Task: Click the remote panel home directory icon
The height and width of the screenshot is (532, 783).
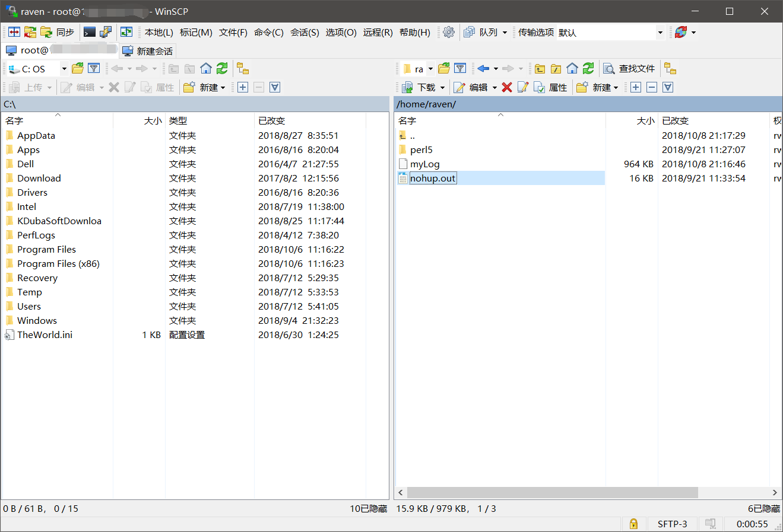Action: coord(572,69)
